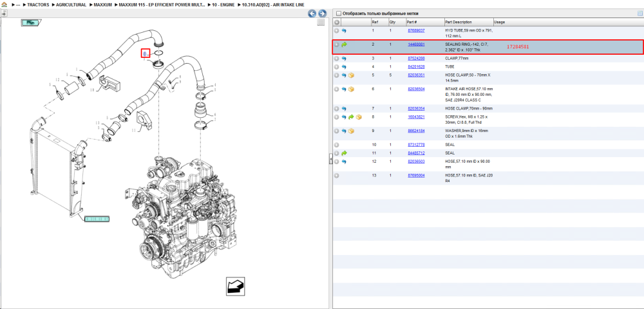Click the plus icon in CLAMP,77mm row
Image resolution: width=644 pixels, height=309 pixels.
pos(336,59)
